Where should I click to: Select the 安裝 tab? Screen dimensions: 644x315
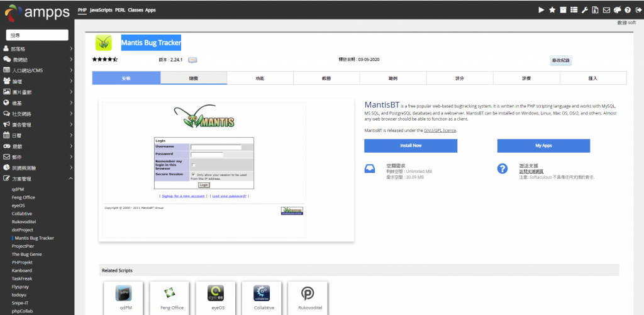pyautogui.click(x=126, y=78)
